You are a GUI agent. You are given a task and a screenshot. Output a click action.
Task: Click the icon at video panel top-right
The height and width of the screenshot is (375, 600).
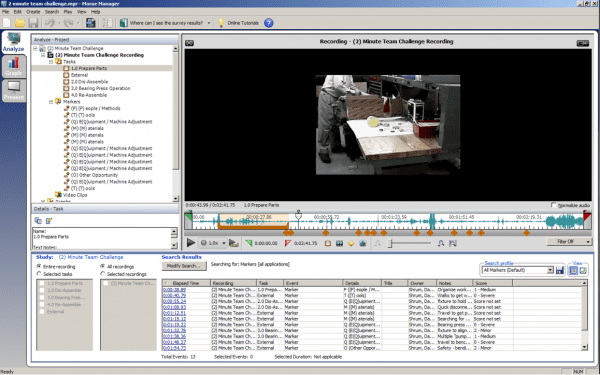tap(583, 43)
